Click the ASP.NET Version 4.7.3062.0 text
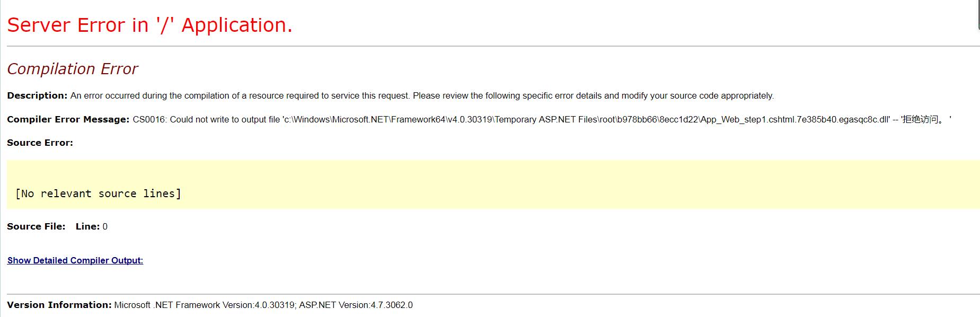The height and width of the screenshot is (317, 980). (x=356, y=305)
